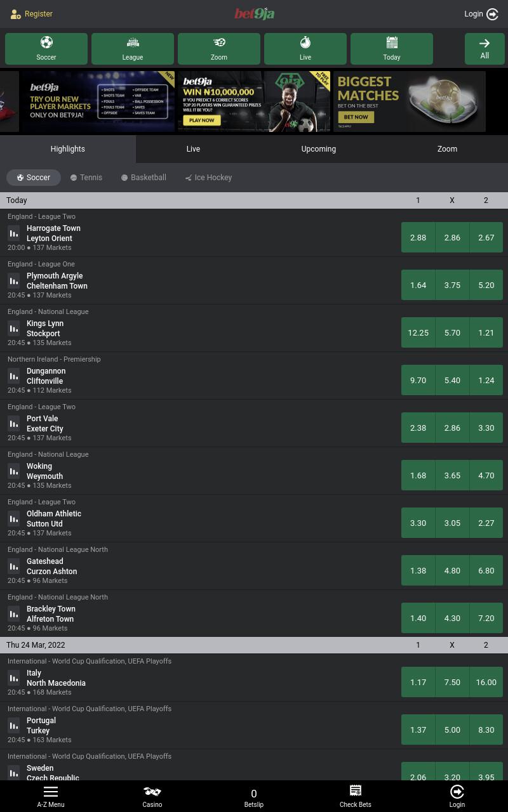Show stats for Harrogate Town vs Leyton Orient
This screenshot has width=508, height=812.
coord(14,233)
